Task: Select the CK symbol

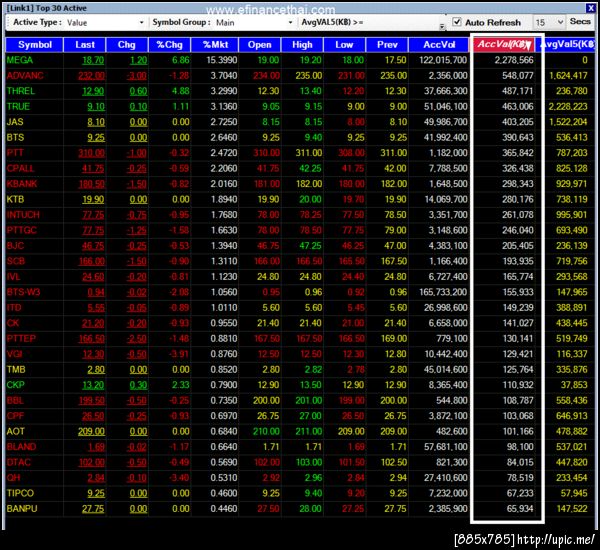Action: (13, 323)
